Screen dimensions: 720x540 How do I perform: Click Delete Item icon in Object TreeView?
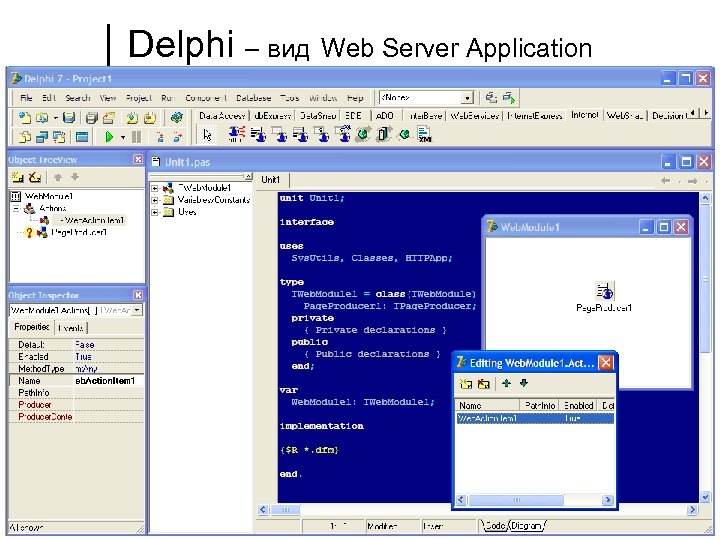(35, 177)
